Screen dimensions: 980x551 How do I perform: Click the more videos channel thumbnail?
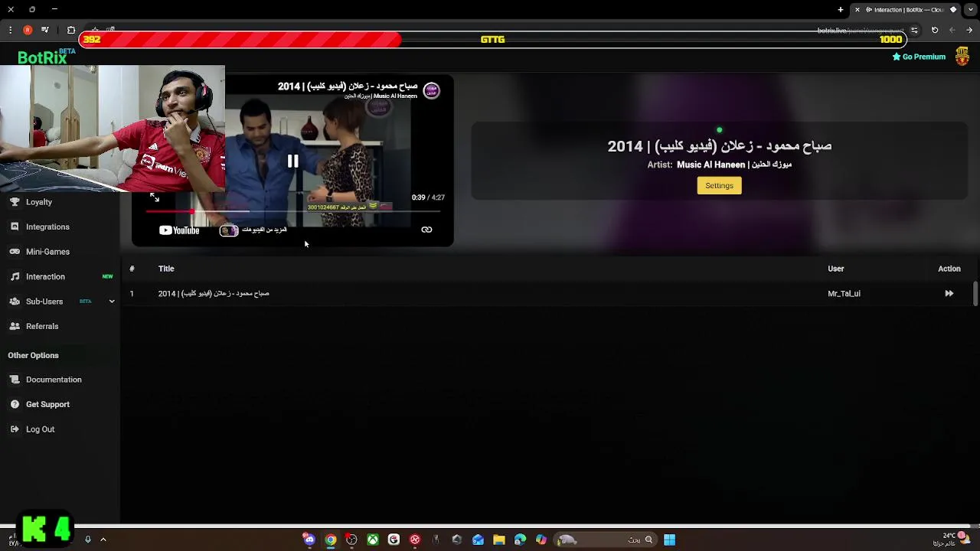coord(229,230)
